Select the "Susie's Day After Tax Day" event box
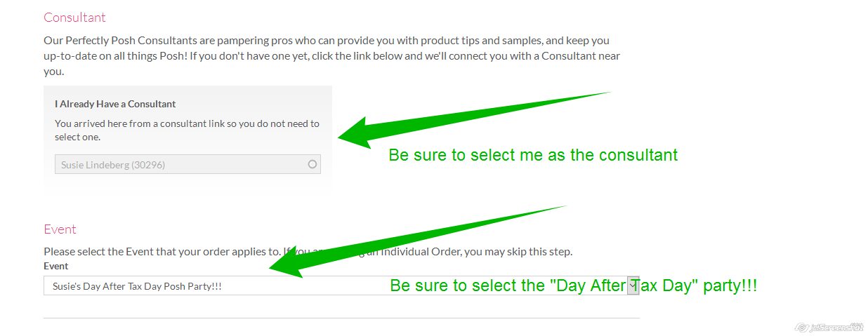Screen dimensions: 868x336 click(211, 286)
